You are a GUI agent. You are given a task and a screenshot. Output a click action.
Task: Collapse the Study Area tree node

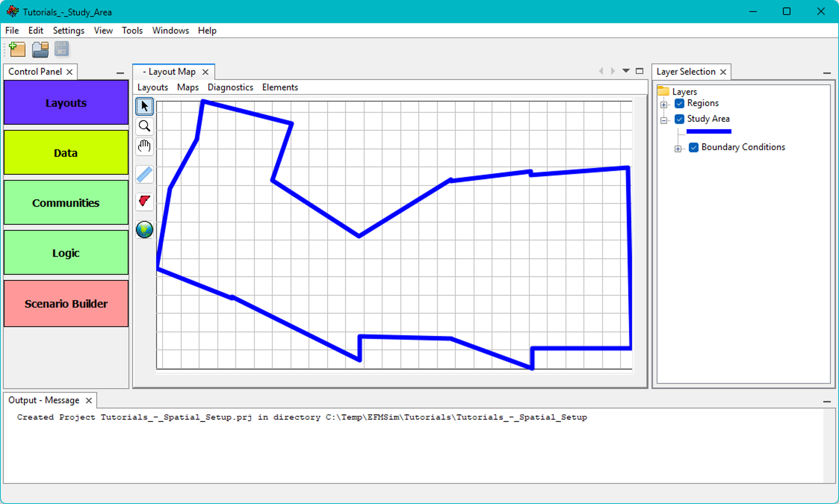pos(664,120)
